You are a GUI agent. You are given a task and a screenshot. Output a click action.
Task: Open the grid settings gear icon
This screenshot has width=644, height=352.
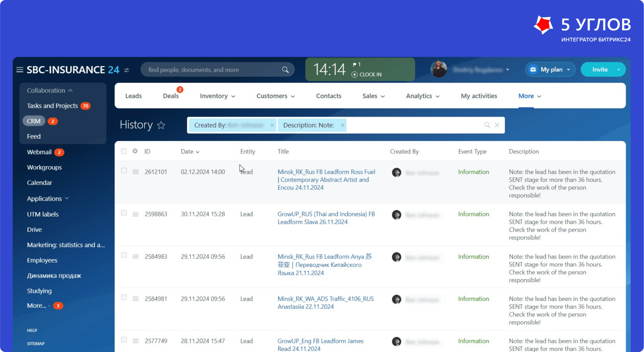pyautogui.click(x=135, y=151)
